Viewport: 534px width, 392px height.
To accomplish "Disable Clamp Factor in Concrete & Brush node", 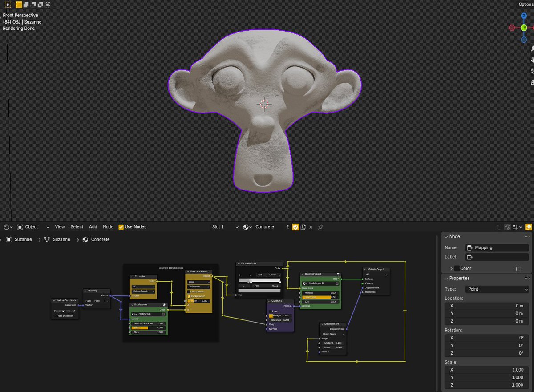I will tap(189, 296).
